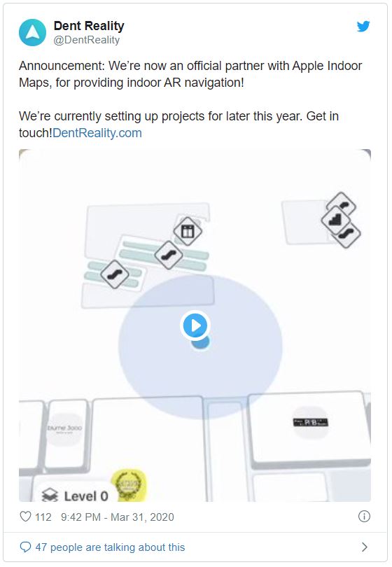Like the tweet with the heart icon
This screenshot has height=567, width=392.
25,517
